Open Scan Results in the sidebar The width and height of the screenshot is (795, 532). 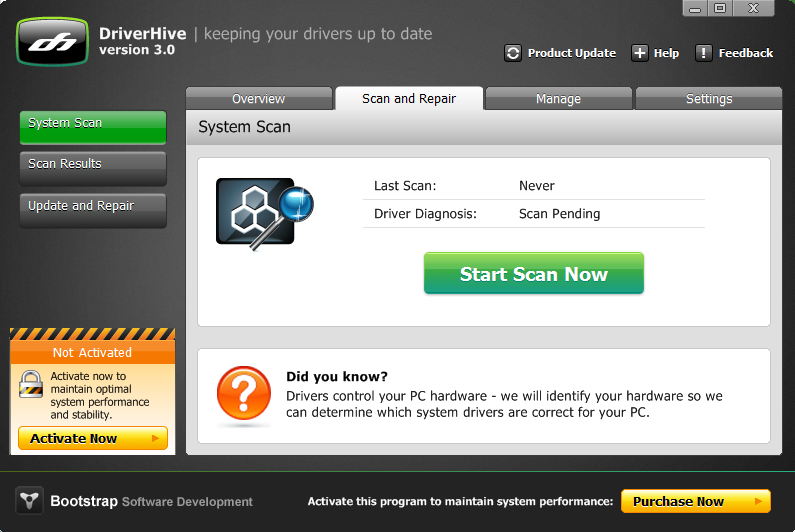coord(92,165)
